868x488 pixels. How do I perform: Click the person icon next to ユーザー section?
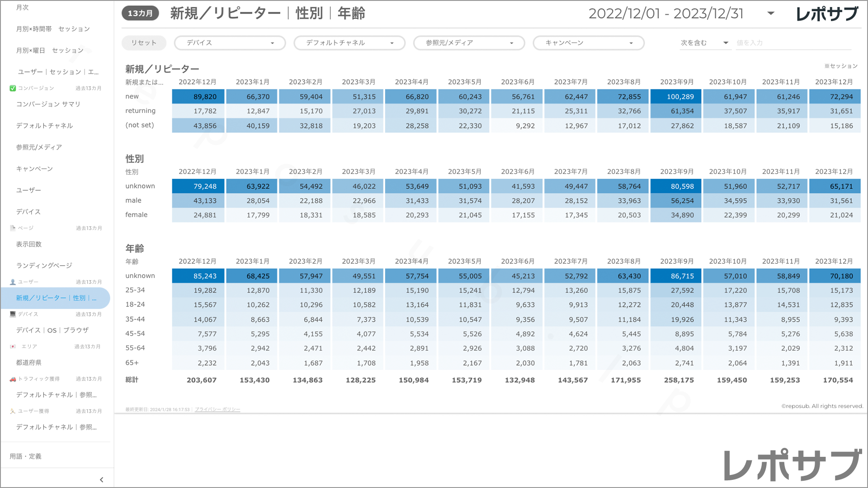(x=13, y=282)
